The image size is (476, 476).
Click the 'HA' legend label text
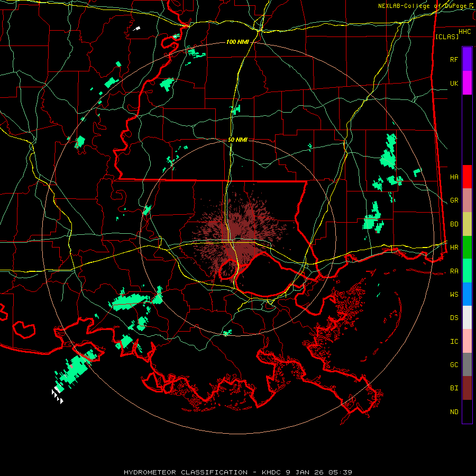[x=454, y=177]
